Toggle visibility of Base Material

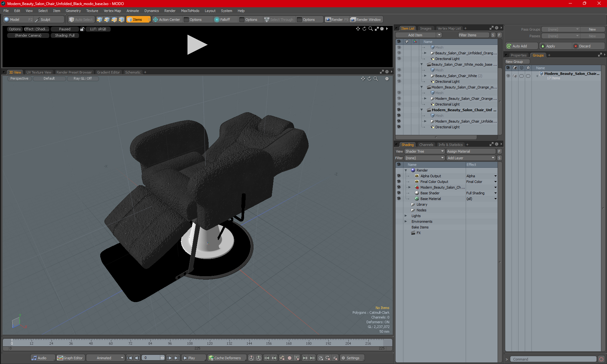(399, 199)
